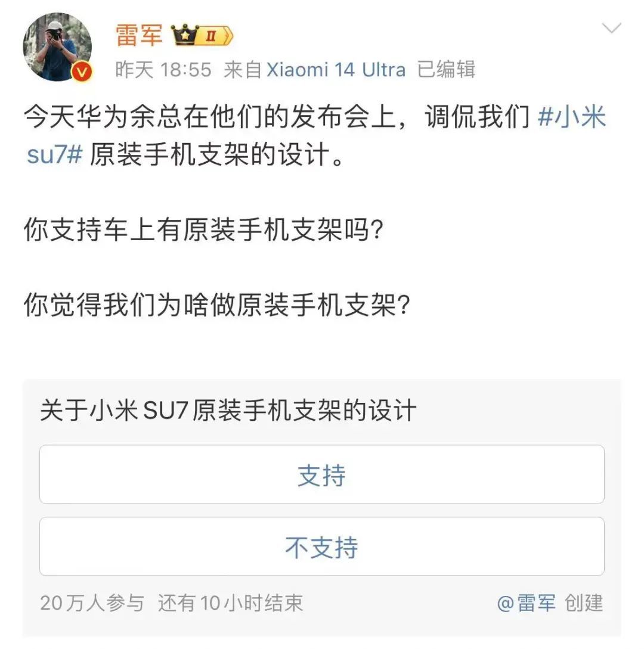
Task: Tap the crown membership level badge
Action: pos(202,36)
